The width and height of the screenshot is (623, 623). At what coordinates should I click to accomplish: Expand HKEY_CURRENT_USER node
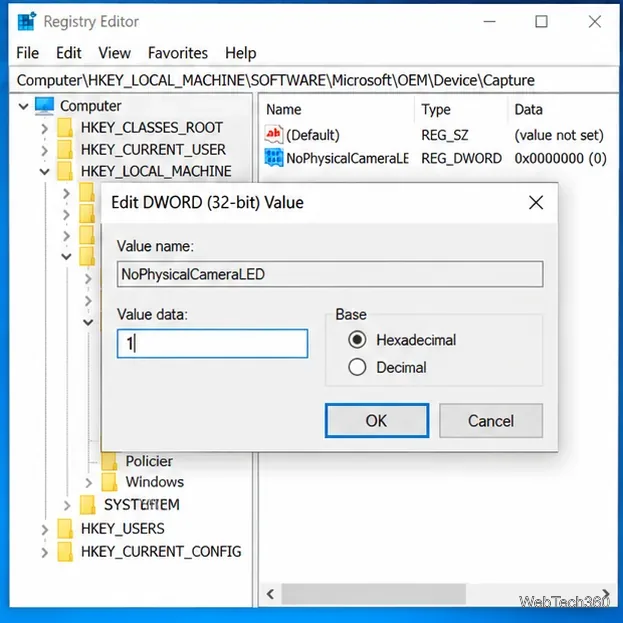44,151
